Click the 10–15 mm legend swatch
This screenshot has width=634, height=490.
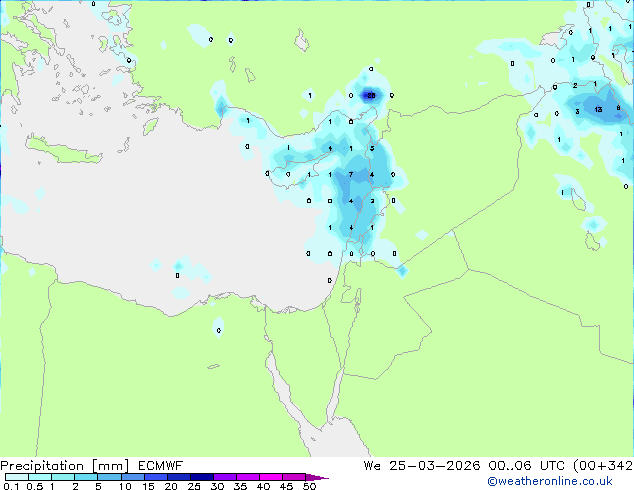point(133,477)
